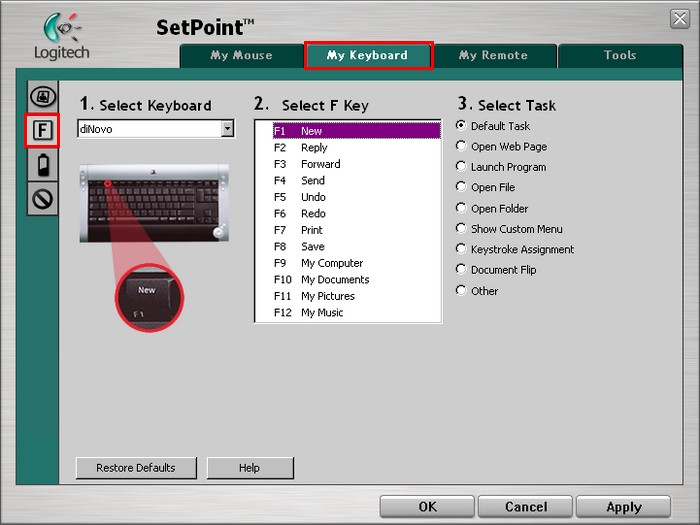Open the My Remote tab
The image size is (700, 525).
click(494, 55)
